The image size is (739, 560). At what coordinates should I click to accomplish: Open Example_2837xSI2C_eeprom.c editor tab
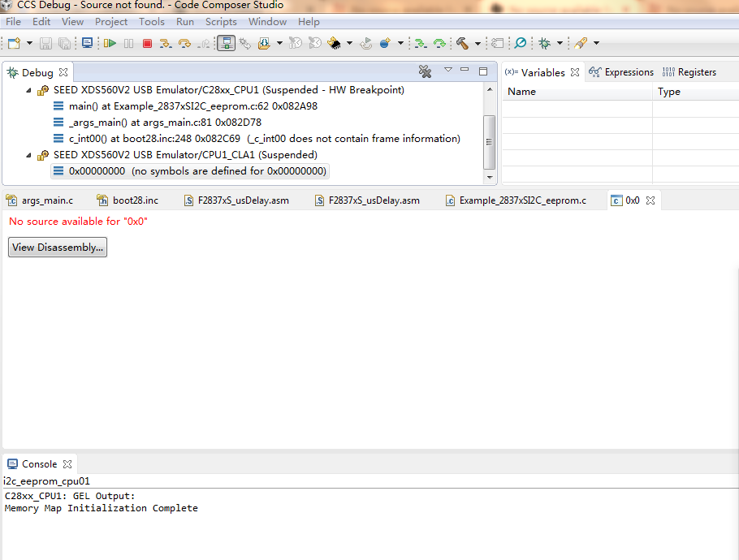pyautogui.click(x=516, y=200)
